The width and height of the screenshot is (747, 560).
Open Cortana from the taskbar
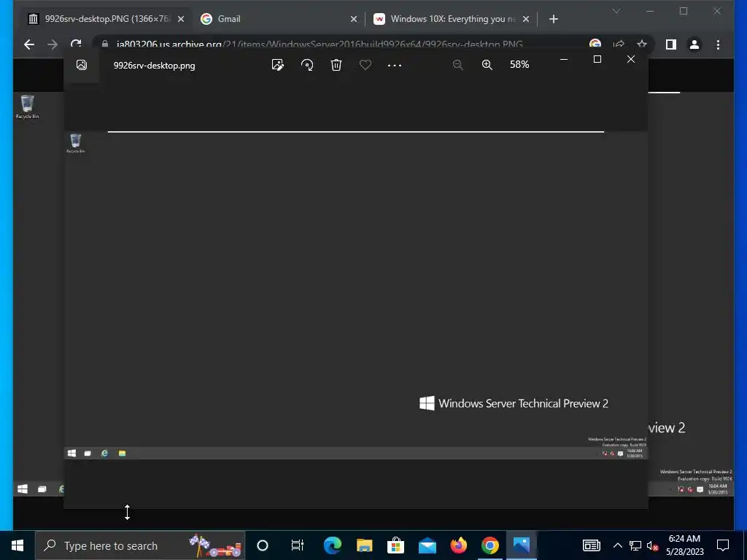tap(263, 545)
